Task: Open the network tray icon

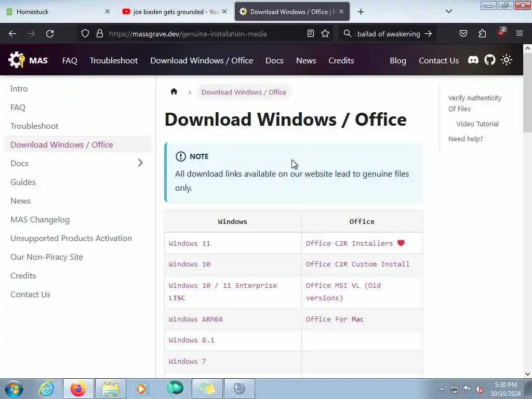Action: [454, 389]
